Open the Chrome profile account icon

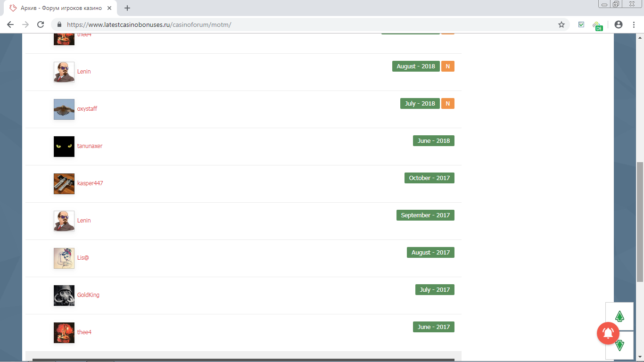click(x=619, y=25)
